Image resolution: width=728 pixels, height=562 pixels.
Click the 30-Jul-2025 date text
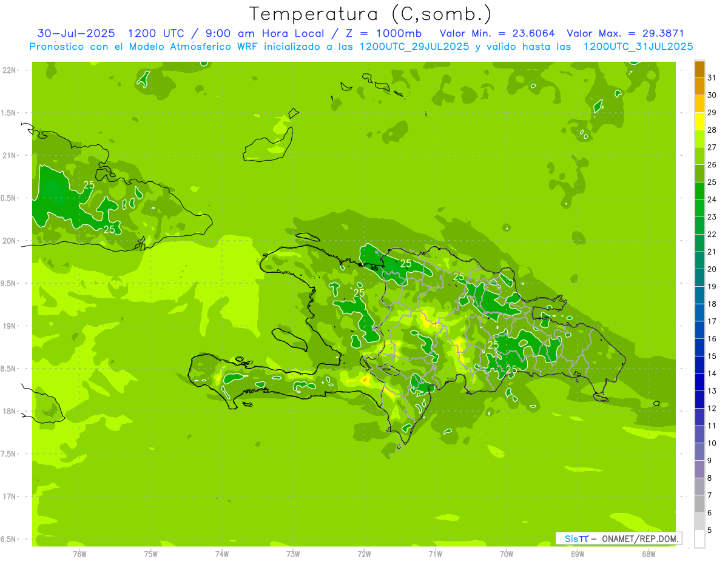pos(76,33)
